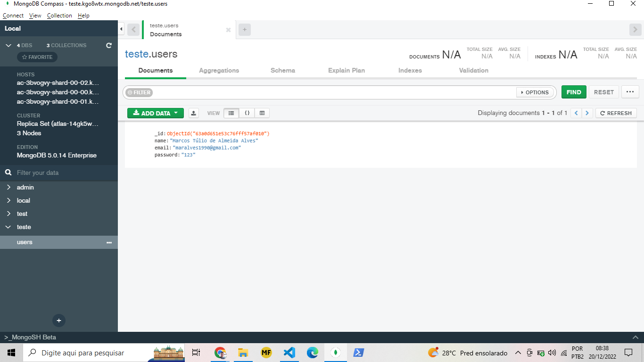Run the query with FIND
This screenshot has width=644, height=362.
(x=574, y=92)
